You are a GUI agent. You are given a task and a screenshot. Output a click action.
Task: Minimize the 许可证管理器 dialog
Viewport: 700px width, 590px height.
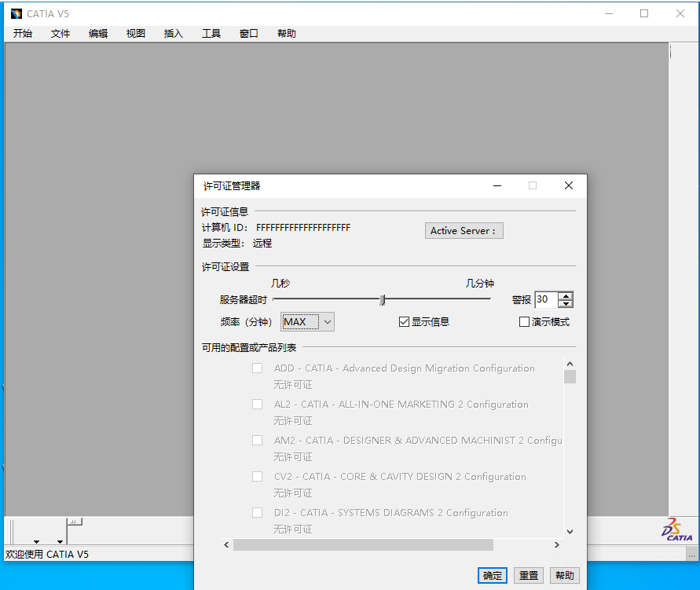coord(497,185)
